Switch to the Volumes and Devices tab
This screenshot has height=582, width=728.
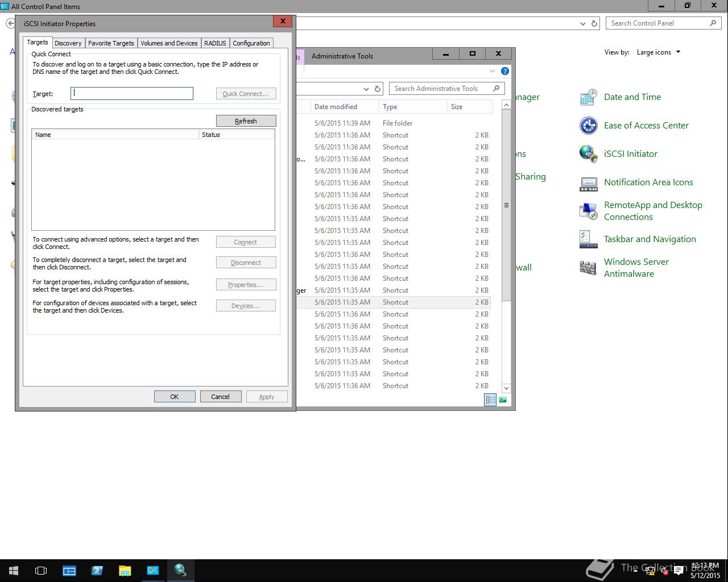[169, 43]
